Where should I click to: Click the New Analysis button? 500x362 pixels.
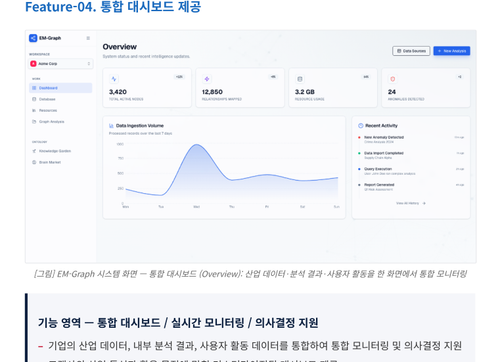click(452, 51)
